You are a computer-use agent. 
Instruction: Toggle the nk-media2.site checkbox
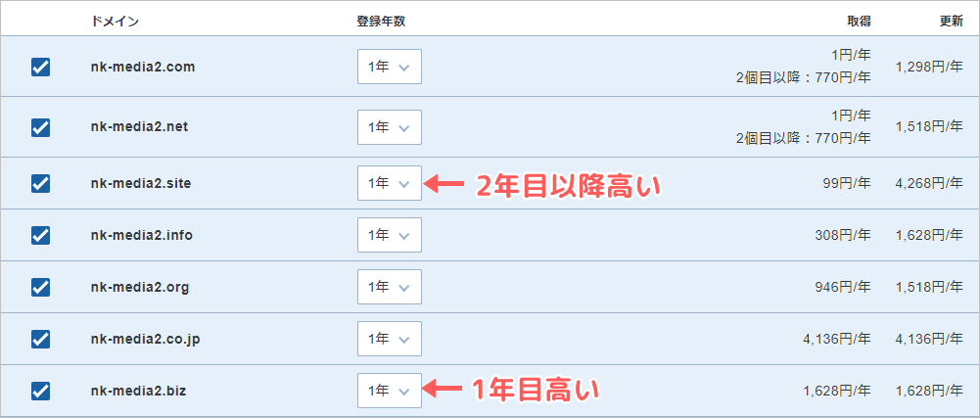(41, 183)
